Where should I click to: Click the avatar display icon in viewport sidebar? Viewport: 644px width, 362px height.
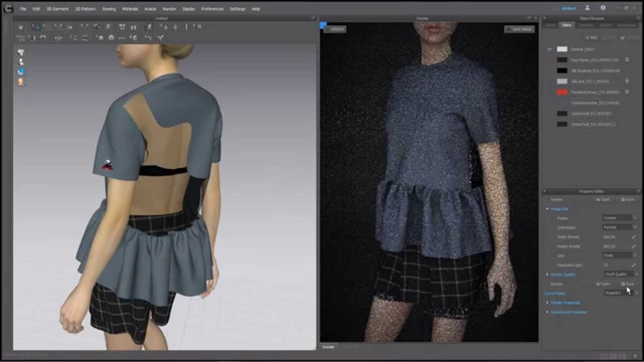[21, 62]
